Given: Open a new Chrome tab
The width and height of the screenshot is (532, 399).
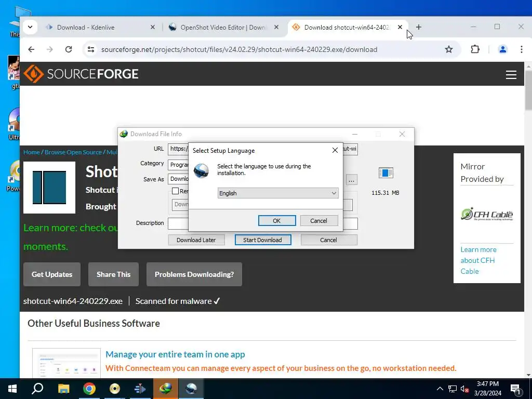Looking at the screenshot, I should tap(419, 27).
